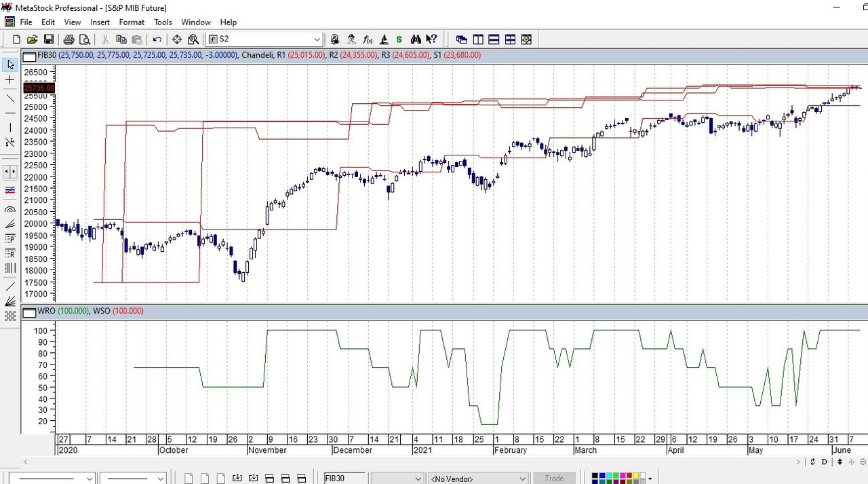Image resolution: width=868 pixels, height=484 pixels.
Task: Open the Tools menu
Action: [163, 22]
